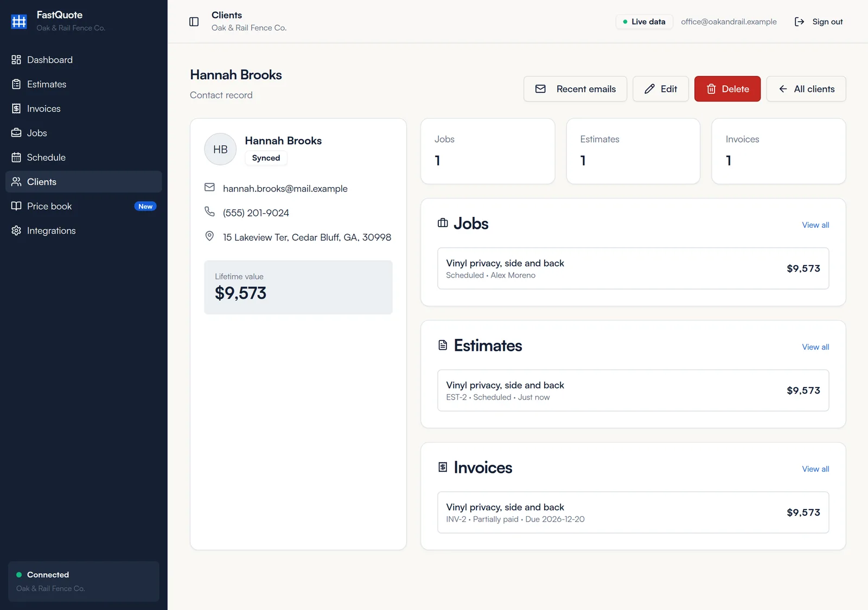Edit the Hannah Brooks contact record
The image size is (868, 610).
point(660,89)
